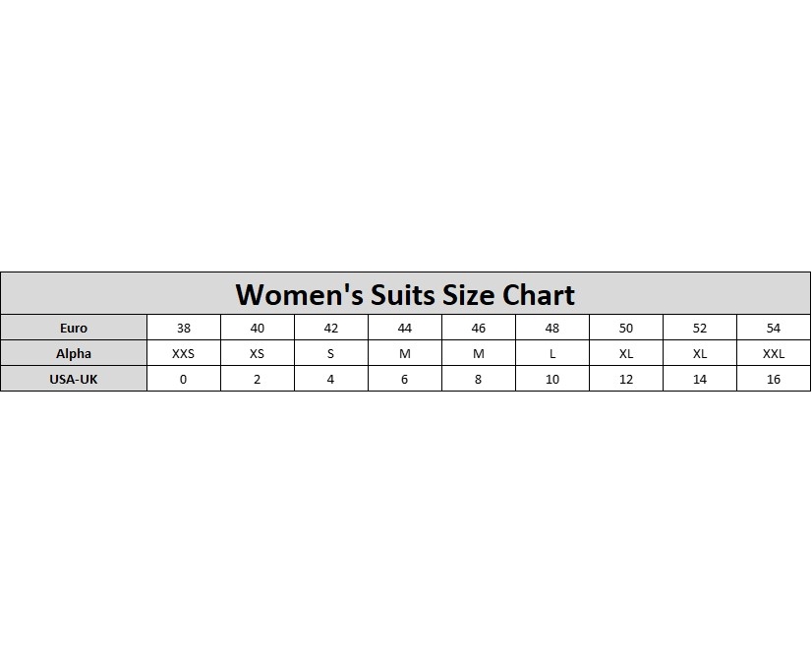This screenshot has height=665, width=812.
Task: Select the XS alpha size cell
Action: [258, 354]
